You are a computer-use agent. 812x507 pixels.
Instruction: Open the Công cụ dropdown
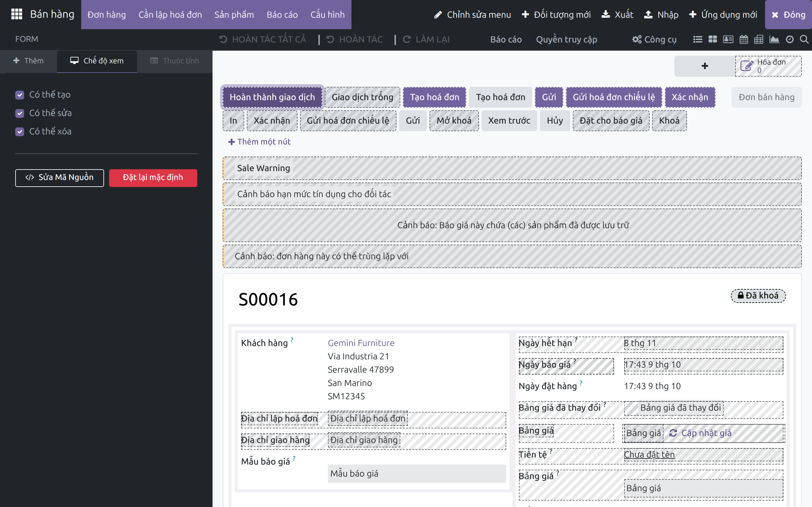tap(654, 40)
